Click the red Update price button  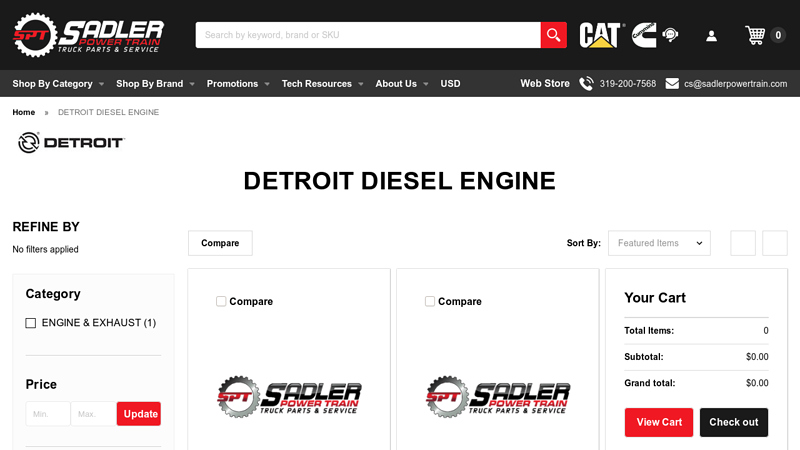[x=139, y=414]
